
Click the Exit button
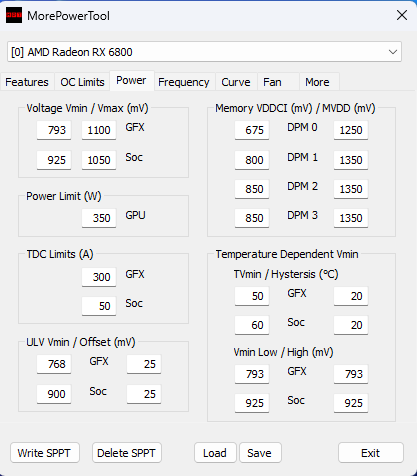click(371, 453)
